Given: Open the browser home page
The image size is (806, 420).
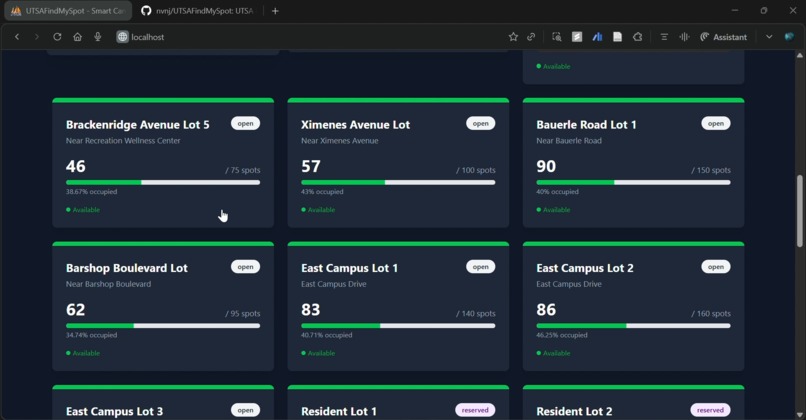Looking at the screenshot, I should coord(78,37).
